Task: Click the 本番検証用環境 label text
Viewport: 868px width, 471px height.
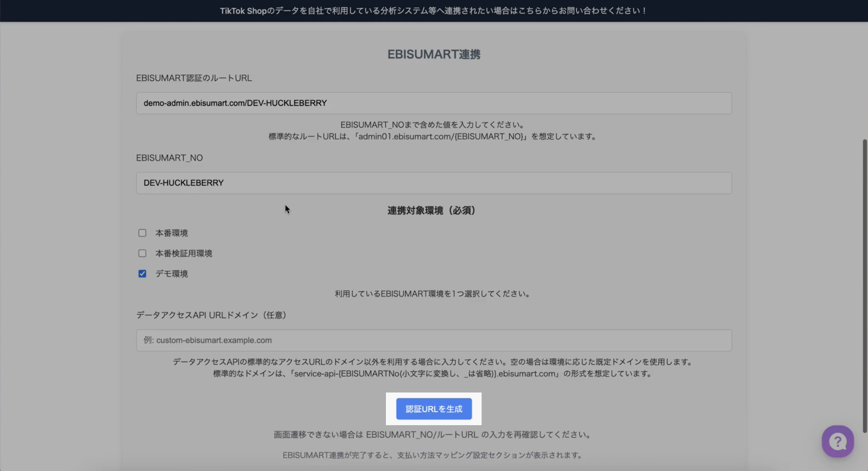Action: click(x=184, y=253)
